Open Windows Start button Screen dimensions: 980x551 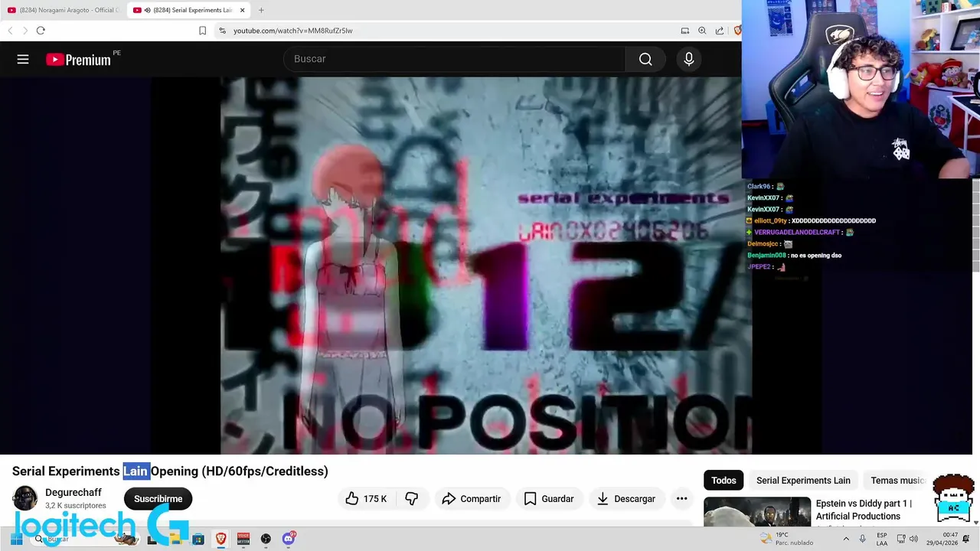[x=16, y=539]
